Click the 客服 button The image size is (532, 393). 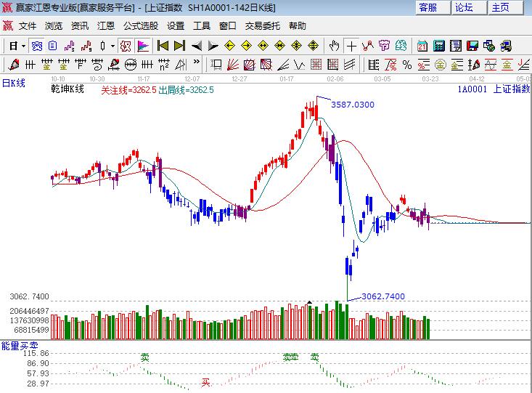click(x=428, y=8)
